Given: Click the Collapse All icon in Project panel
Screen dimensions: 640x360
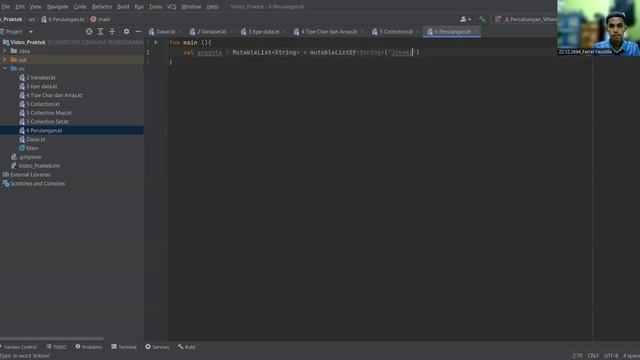Looking at the screenshot, I should click(x=112, y=31).
